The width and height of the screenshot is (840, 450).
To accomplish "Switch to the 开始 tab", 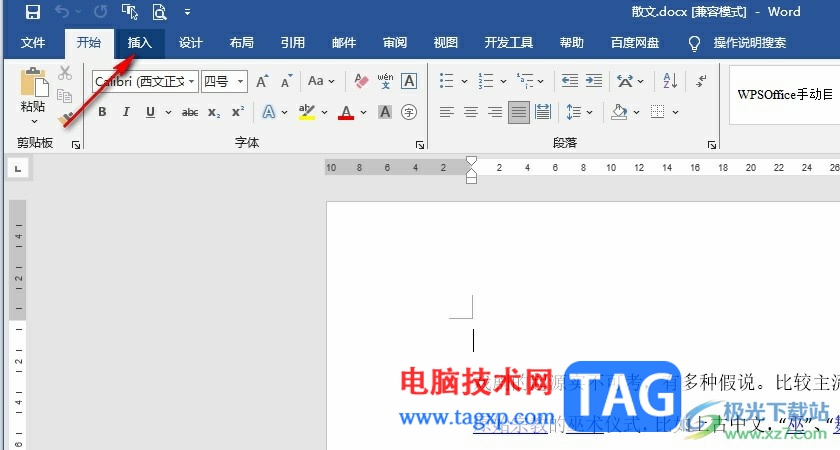I will tap(88, 43).
